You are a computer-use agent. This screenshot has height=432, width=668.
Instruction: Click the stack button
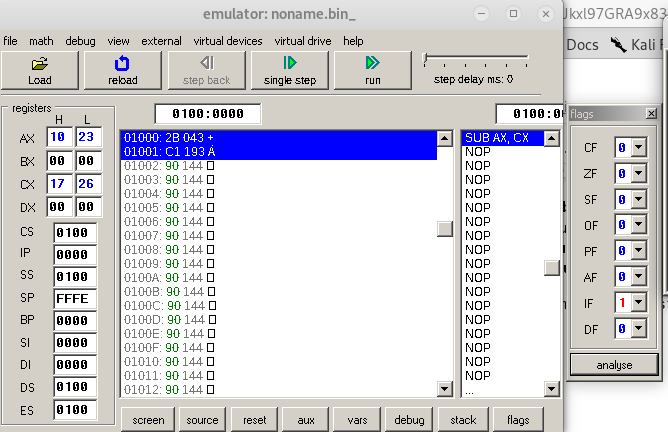point(463,420)
